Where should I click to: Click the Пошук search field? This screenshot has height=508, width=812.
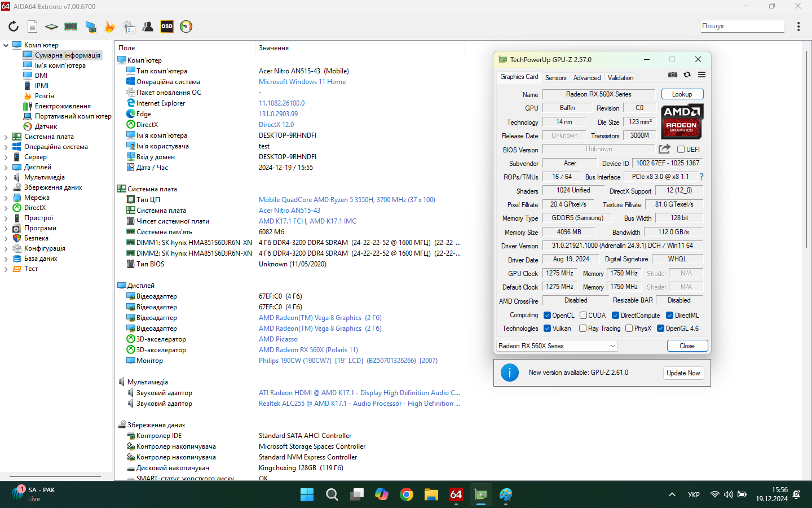[742, 26]
